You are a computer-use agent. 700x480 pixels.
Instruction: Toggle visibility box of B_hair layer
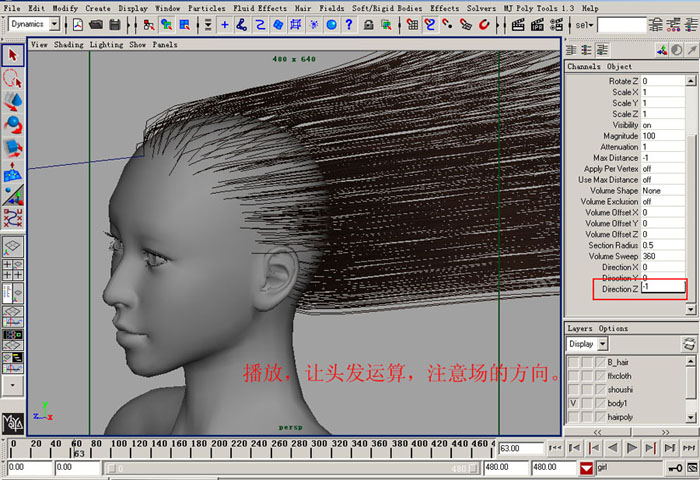coord(573,362)
